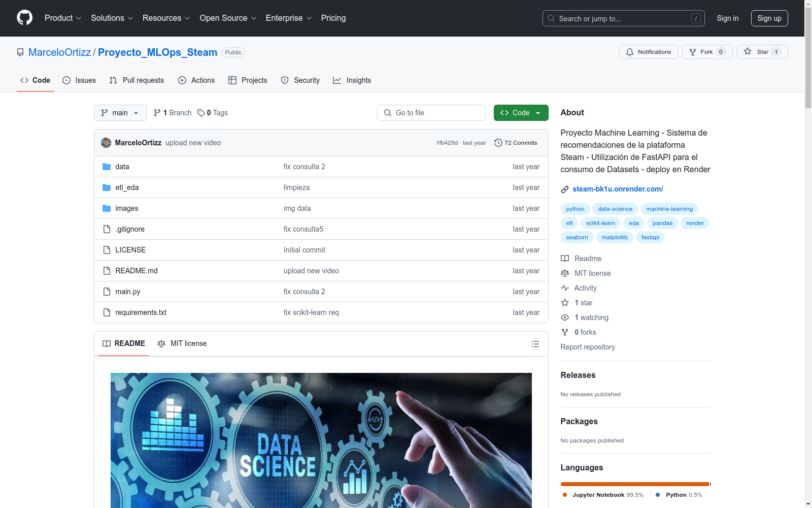Click the scikit-learn topic tag

(600, 223)
